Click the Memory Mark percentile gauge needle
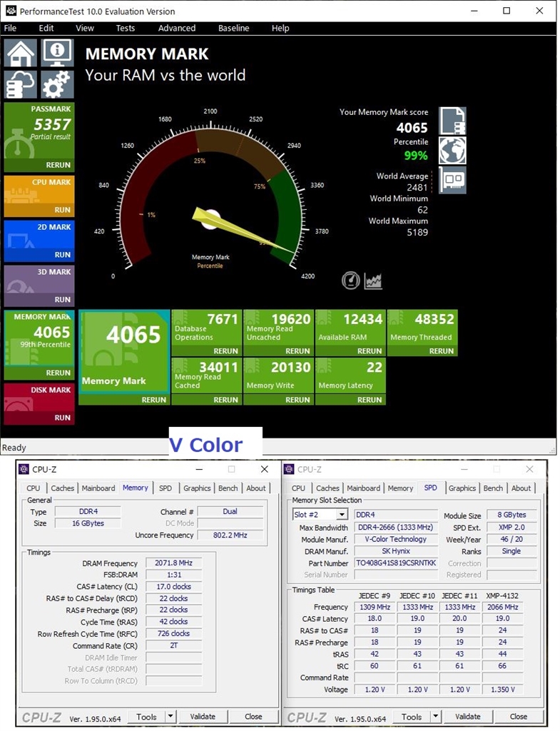560x731 pixels. tap(243, 231)
